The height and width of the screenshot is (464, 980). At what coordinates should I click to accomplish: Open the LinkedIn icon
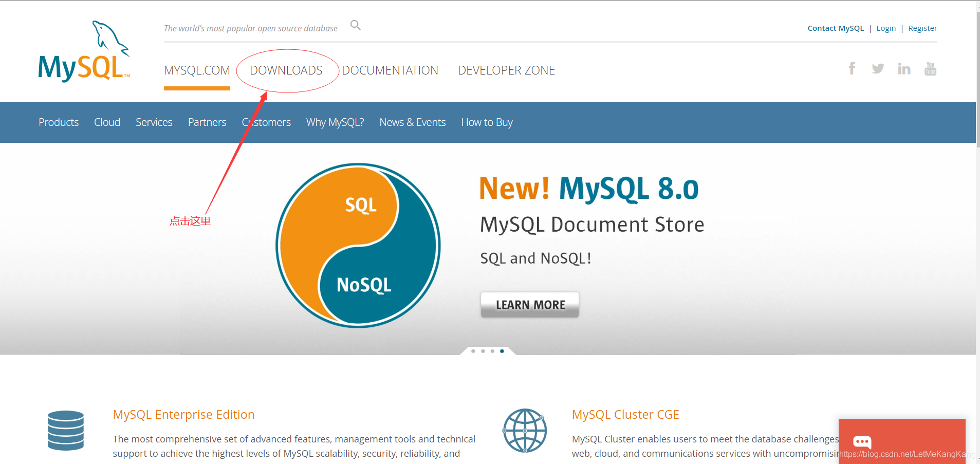click(904, 68)
